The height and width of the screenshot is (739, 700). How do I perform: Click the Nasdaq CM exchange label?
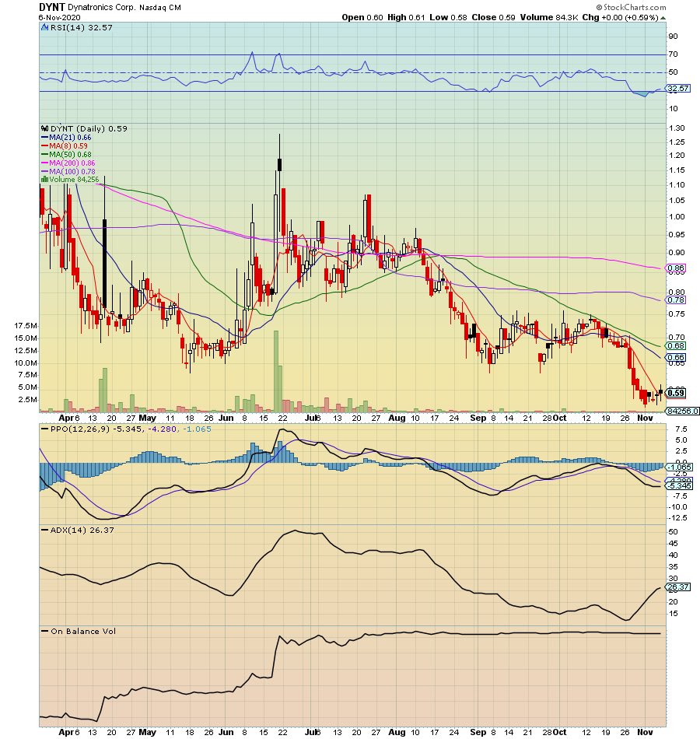pos(159,8)
